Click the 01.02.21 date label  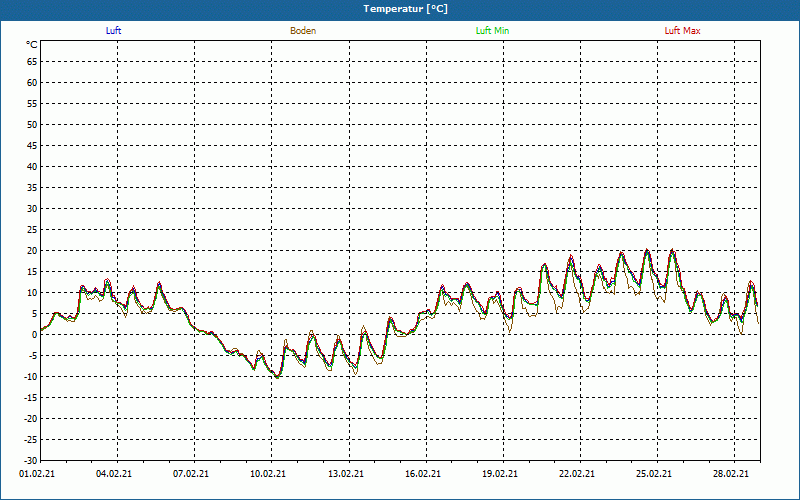[37, 473]
